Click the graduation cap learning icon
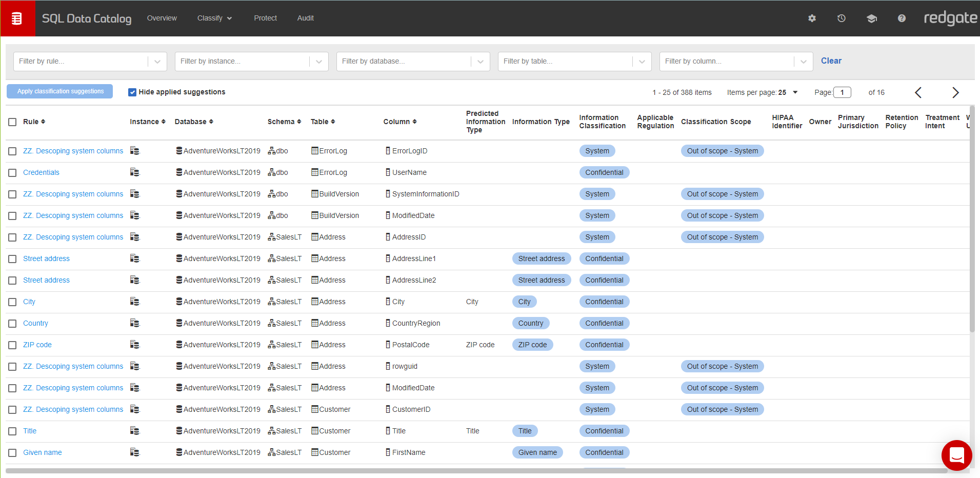This screenshot has width=980, height=478. [871, 18]
